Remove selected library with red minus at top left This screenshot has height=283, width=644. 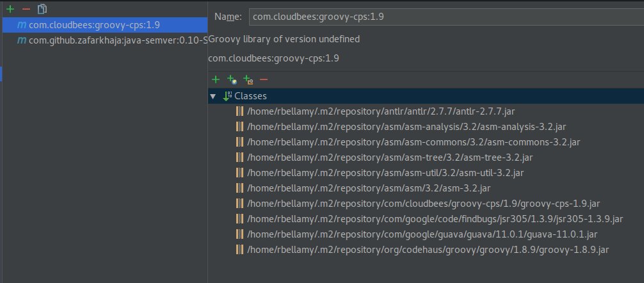pyautogui.click(x=26, y=8)
